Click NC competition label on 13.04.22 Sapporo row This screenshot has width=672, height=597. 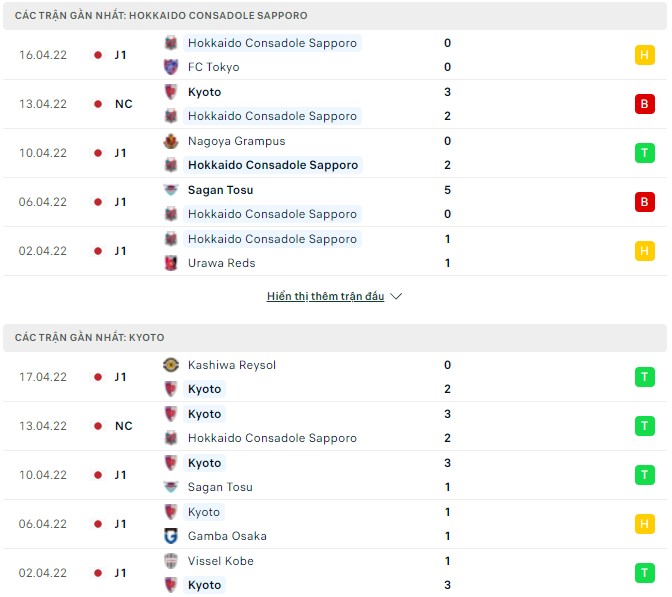(x=123, y=104)
